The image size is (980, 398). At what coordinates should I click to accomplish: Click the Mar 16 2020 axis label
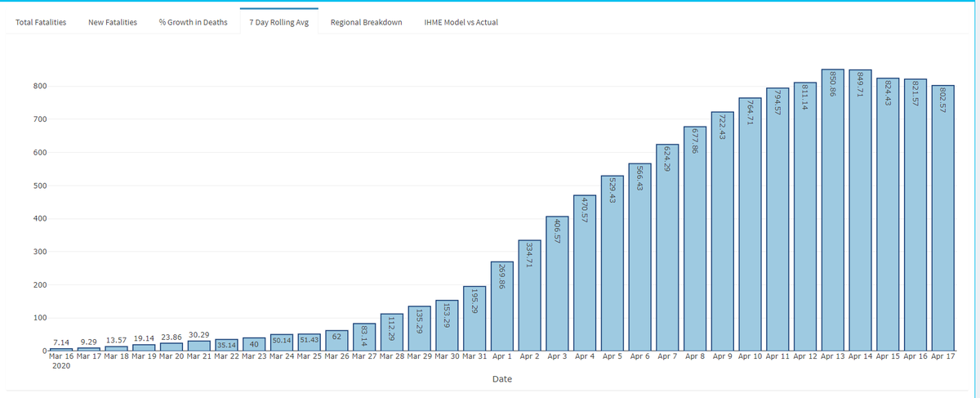61,362
